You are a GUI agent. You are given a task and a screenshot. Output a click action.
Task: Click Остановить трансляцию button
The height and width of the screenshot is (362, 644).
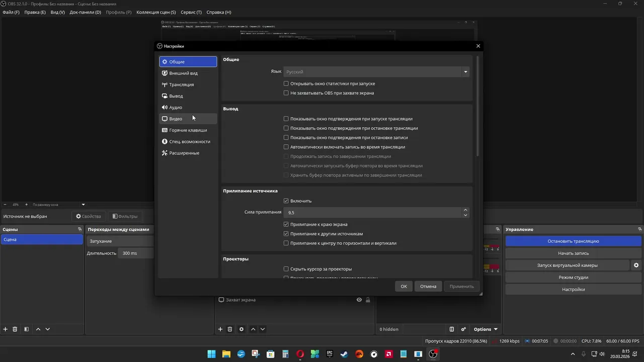[x=573, y=241]
